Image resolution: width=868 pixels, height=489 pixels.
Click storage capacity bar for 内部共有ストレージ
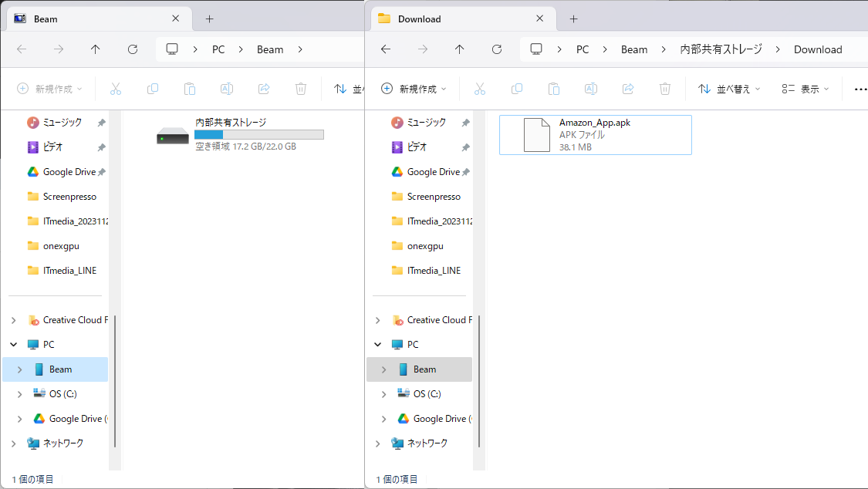(259, 134)
